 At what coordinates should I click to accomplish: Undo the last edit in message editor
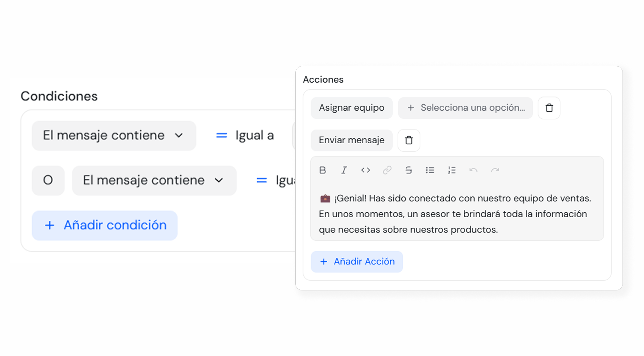(x=473, y=170)
